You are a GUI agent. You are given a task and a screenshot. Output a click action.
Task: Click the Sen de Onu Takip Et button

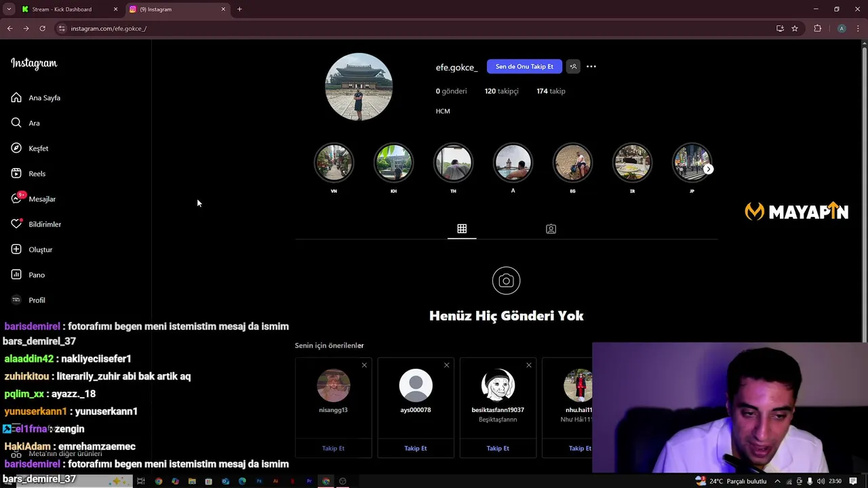pos(524,66)
